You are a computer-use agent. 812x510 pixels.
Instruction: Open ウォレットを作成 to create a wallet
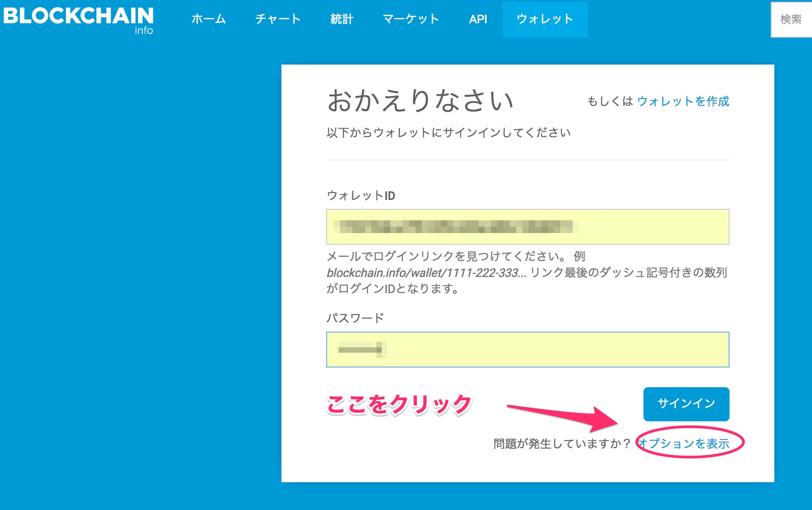tap(683, 102)
